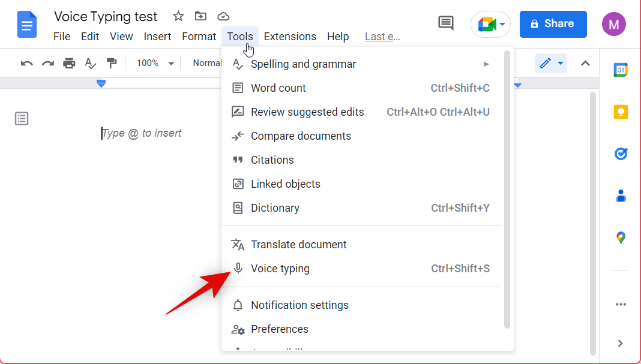Select Voice typing from Tools menu
Image resolution: width=641 pixels, height=364 pixels.
(280, 269)
